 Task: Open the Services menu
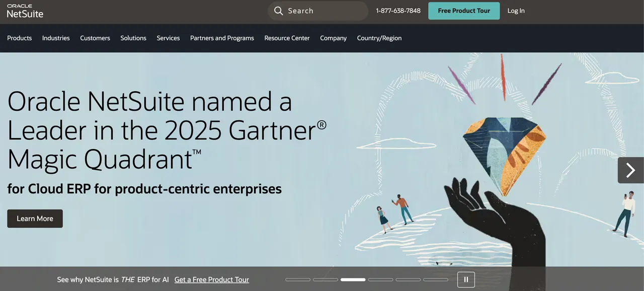click(x=168, y=38)
